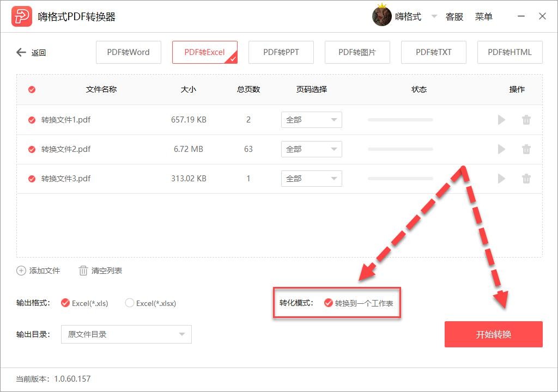The height and width of the screenshot is (392, 558).
Task: Uncheck 转换文件2.pdf row checkbox
Action: [x=32, y=149]
